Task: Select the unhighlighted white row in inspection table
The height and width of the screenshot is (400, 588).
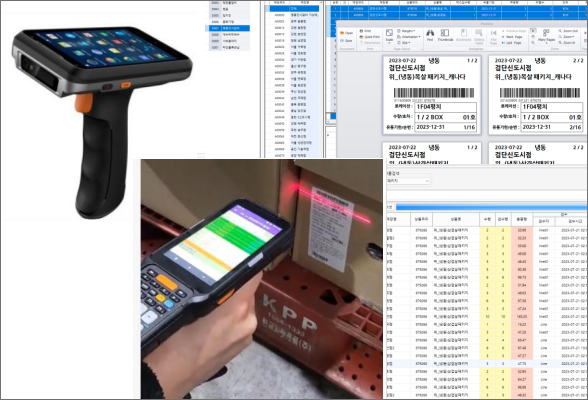Action: tap(487, 364)
